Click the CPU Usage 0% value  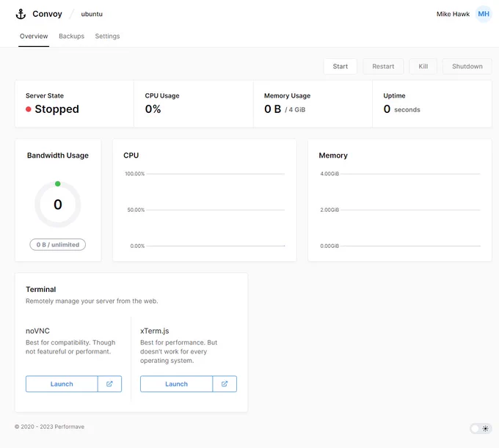[x=153, y=109]
